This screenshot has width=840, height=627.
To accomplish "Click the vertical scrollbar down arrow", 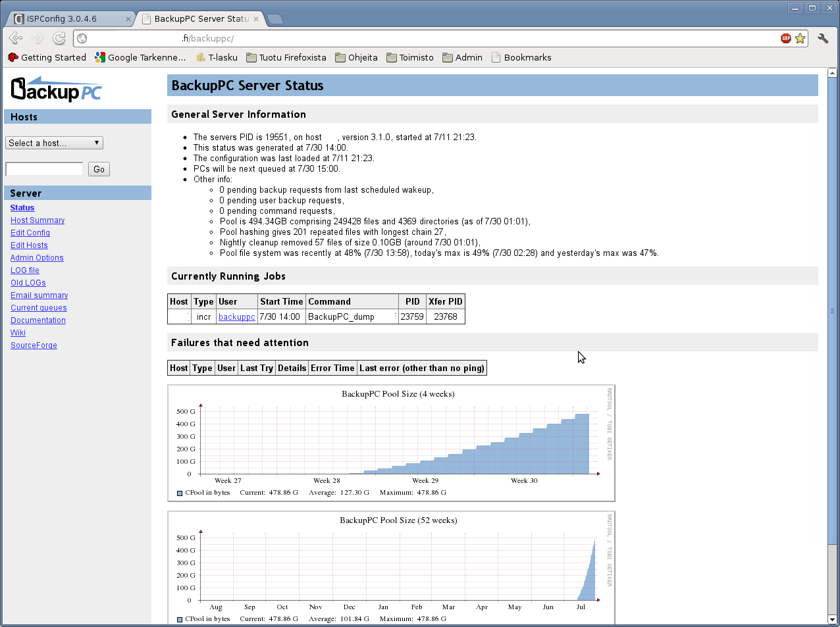I will 832,619.
